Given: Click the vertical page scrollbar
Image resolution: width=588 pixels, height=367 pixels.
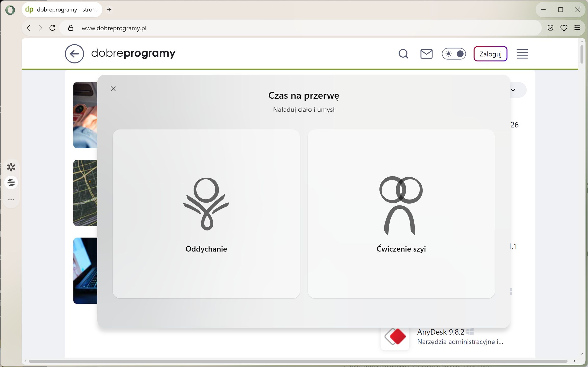Looking at the screenshot, I should (582, 54).
